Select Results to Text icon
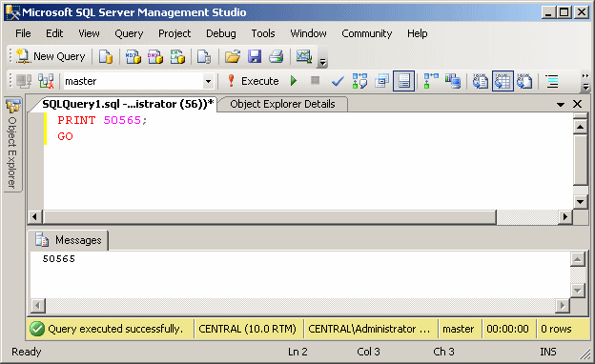The width and height of the screenshot is (595, 364). tap(480, 81)
